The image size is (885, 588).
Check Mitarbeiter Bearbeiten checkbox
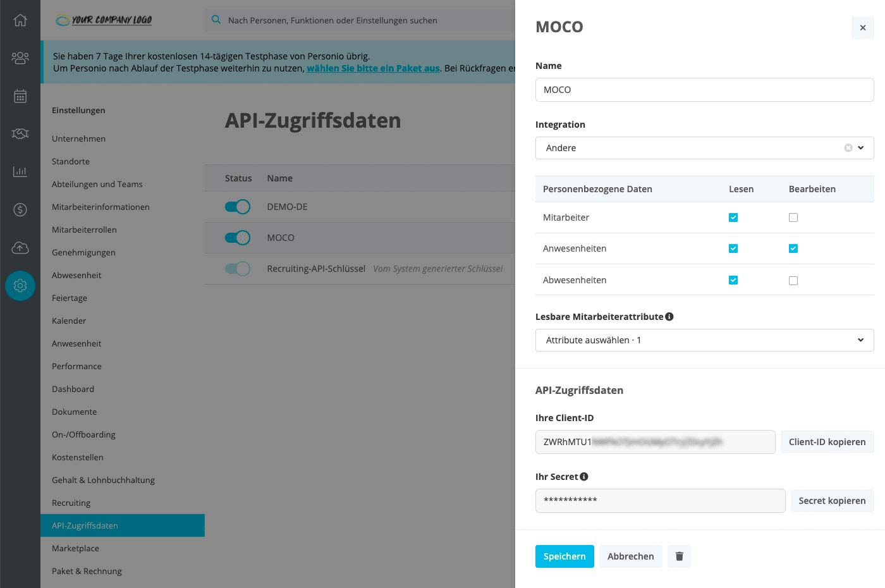793,217
